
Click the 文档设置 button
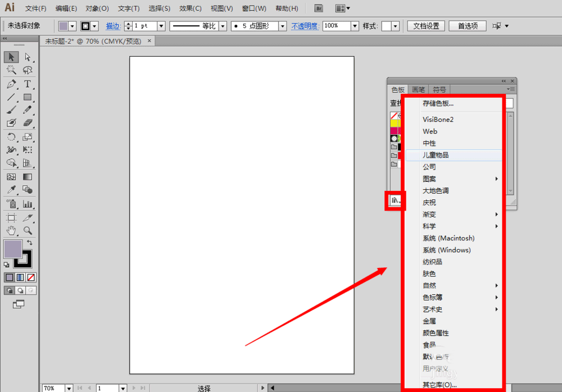pos(426,26)
